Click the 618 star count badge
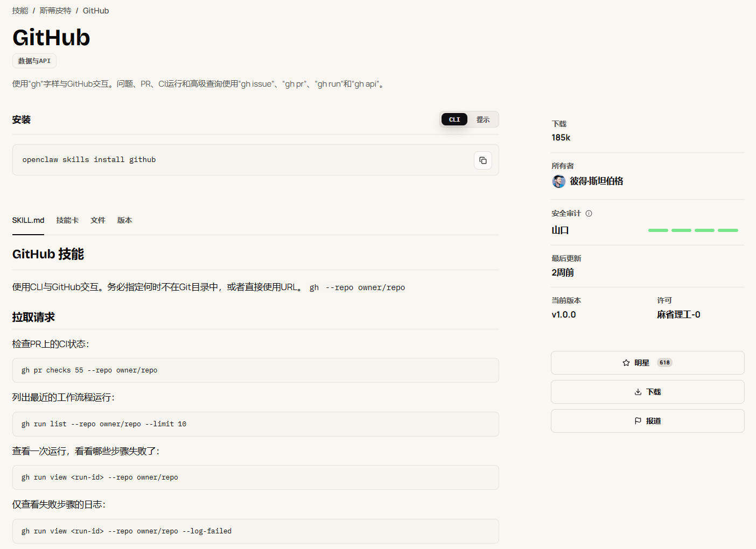The image size is (756, 549). point(664,363)
